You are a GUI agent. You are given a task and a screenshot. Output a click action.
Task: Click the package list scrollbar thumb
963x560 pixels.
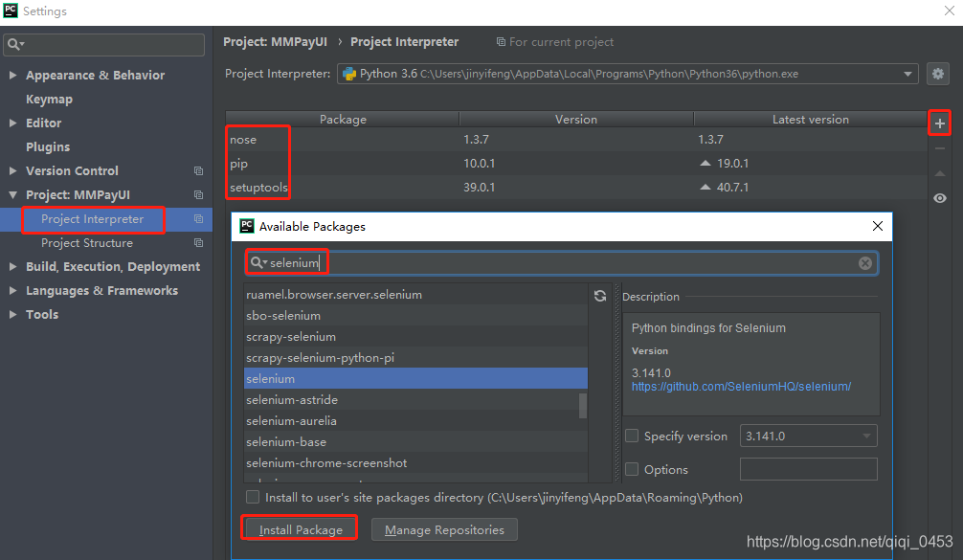pos(583,406)
